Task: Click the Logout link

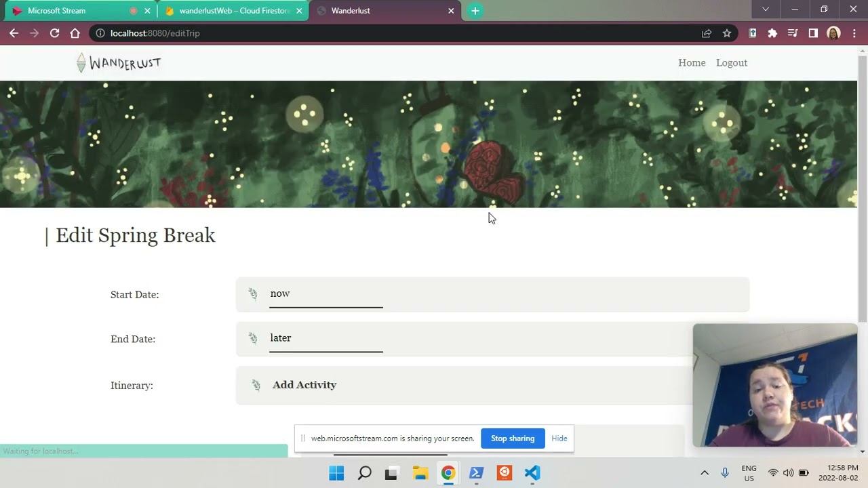Action: 732,63
